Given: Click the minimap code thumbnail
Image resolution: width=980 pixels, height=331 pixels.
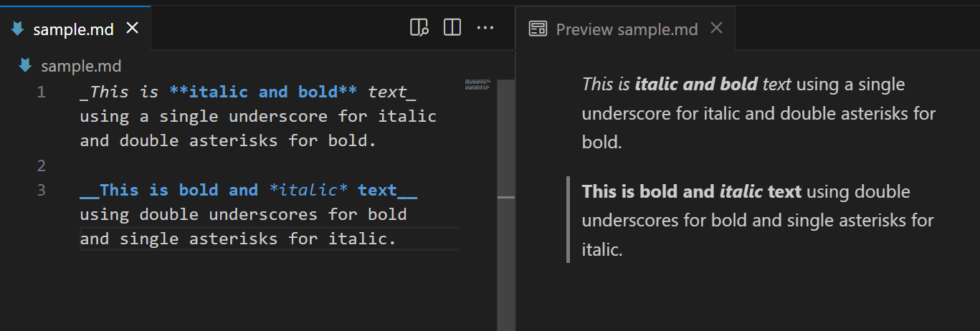Looking at the screenshot, I should coord(477,84).
